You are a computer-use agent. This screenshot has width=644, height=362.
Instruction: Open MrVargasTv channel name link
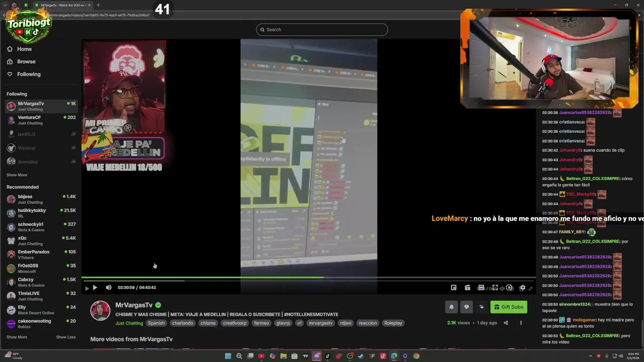pos(134,305)
